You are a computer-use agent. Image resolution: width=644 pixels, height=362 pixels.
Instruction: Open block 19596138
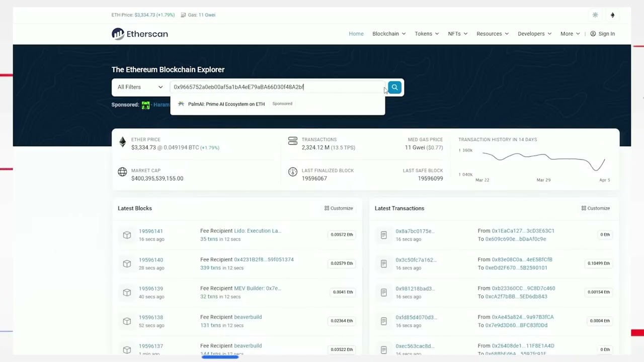tap(150, 317)
